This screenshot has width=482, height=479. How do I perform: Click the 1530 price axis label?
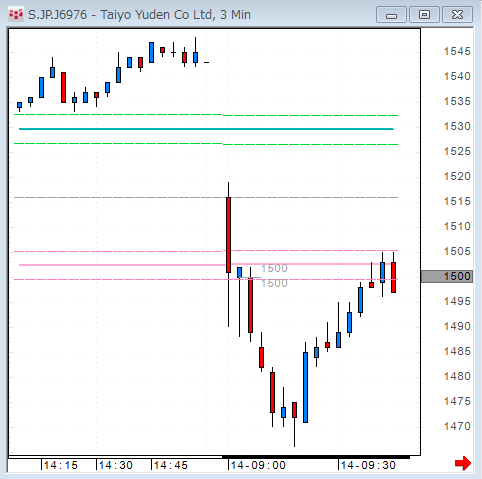(457, 126)
